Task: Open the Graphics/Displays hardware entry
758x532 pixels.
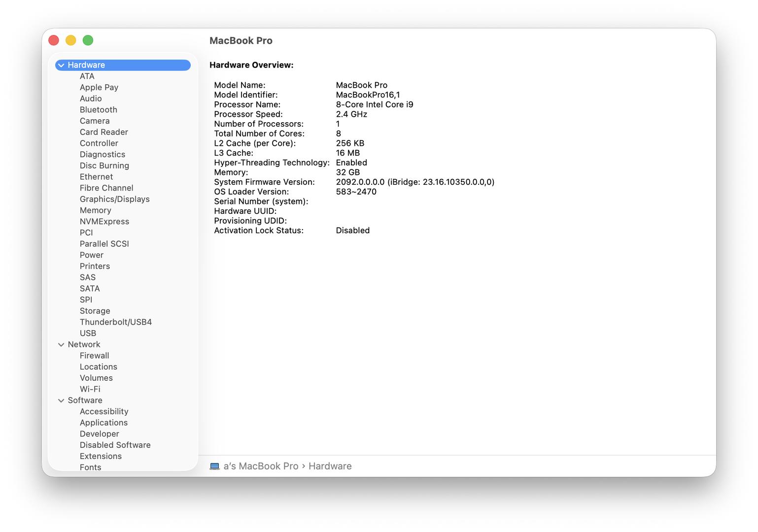Action: [114, 199]
